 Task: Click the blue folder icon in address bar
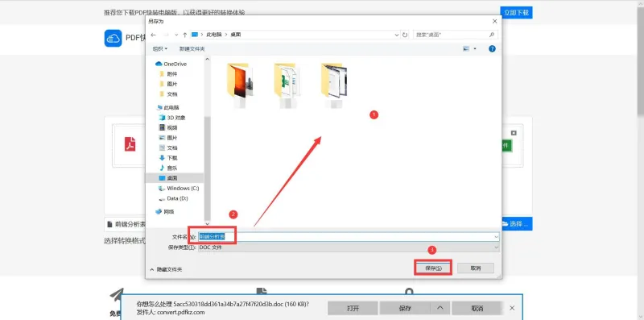click(x=195, y=35)
